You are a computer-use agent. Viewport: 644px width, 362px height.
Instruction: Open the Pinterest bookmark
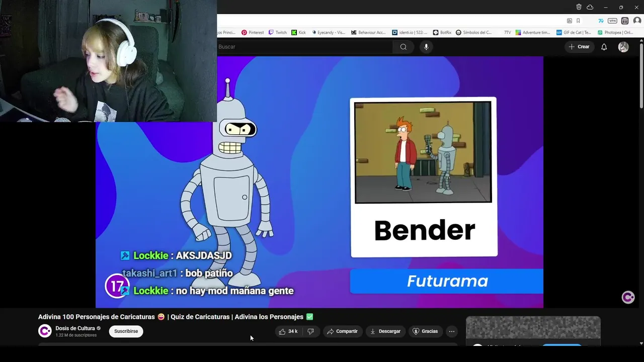click(253, 32)
